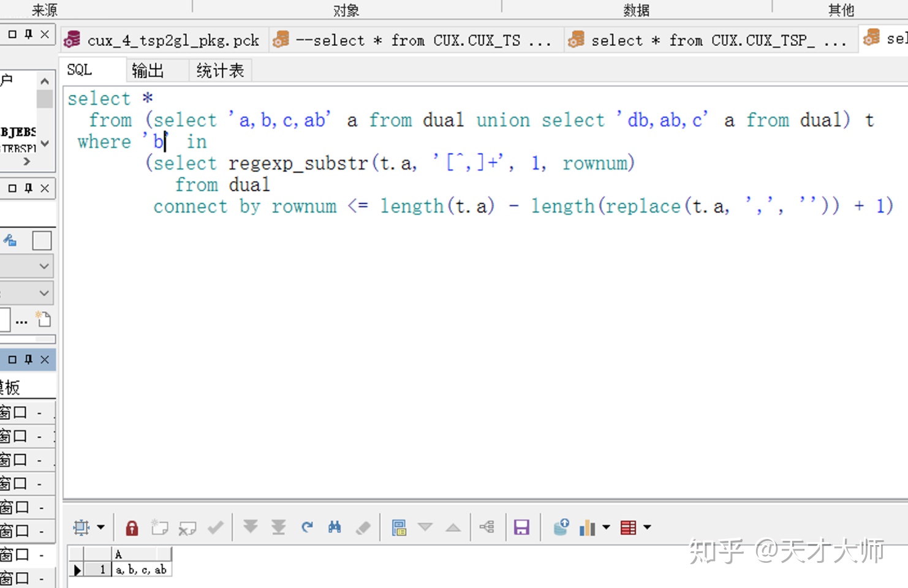This screenshot has width=908, height=588.
Task: Click the next record down-triangle icon
Action: pyautogui.click(x=425, y=527)
